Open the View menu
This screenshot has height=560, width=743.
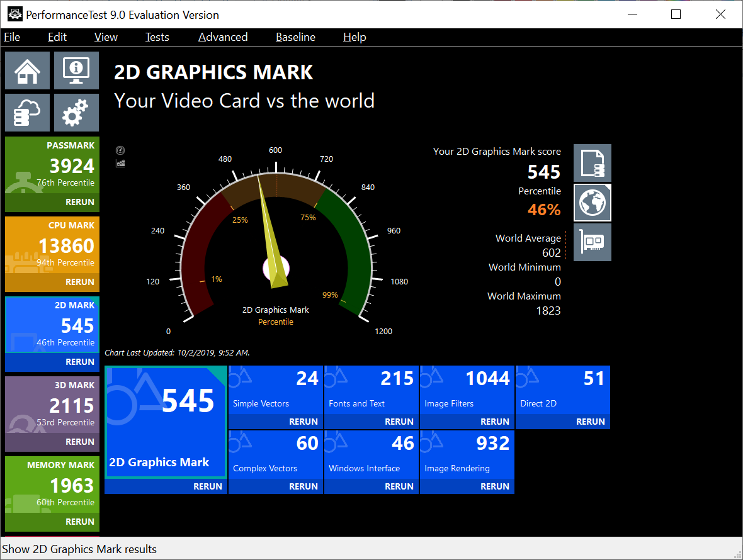click(x=106, y=37)
